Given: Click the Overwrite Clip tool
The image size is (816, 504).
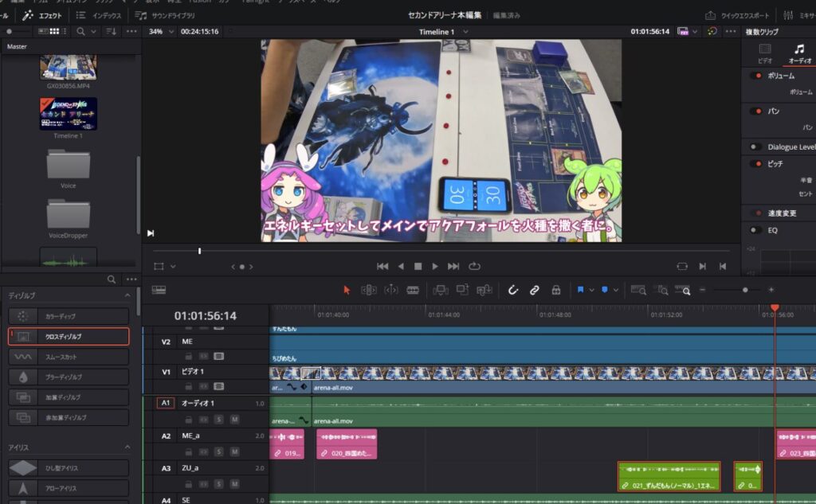Looking at the screenshot, I should coord(462,290).
